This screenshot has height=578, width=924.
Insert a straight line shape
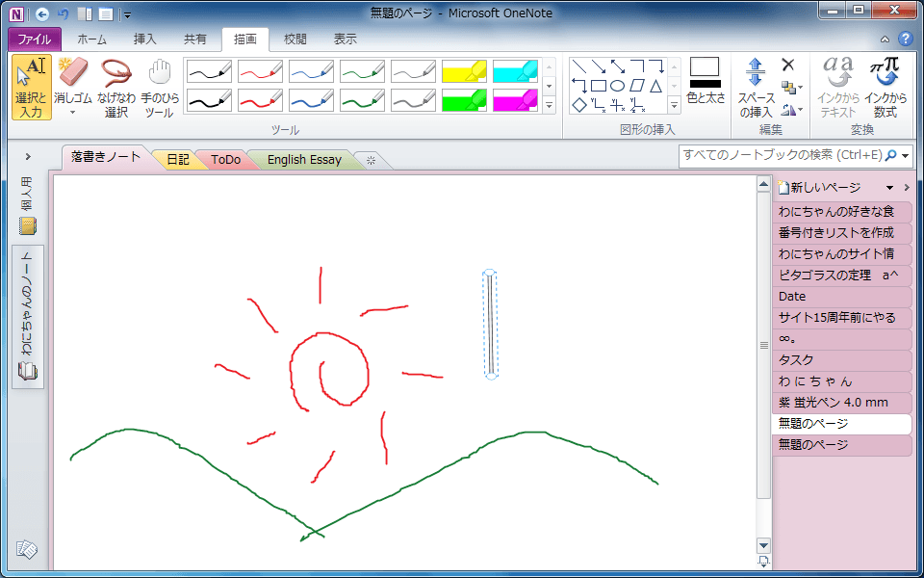(579, 66)
